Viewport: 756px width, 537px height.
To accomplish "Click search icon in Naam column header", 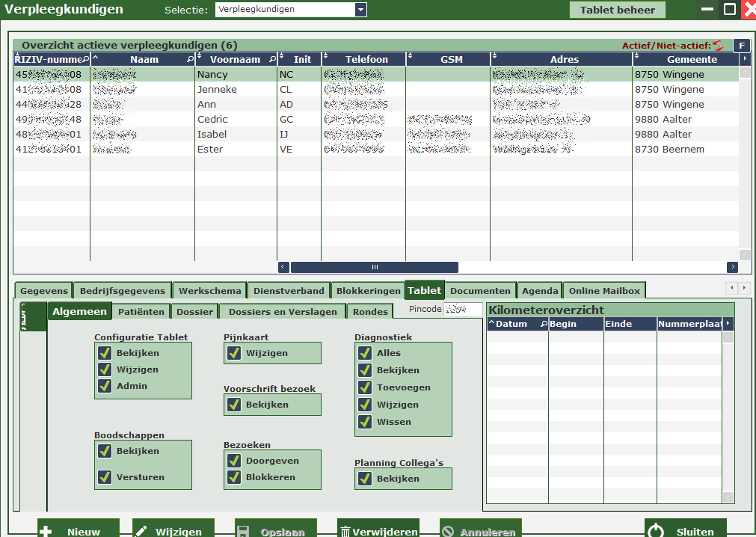I will (x=190, y=59).
